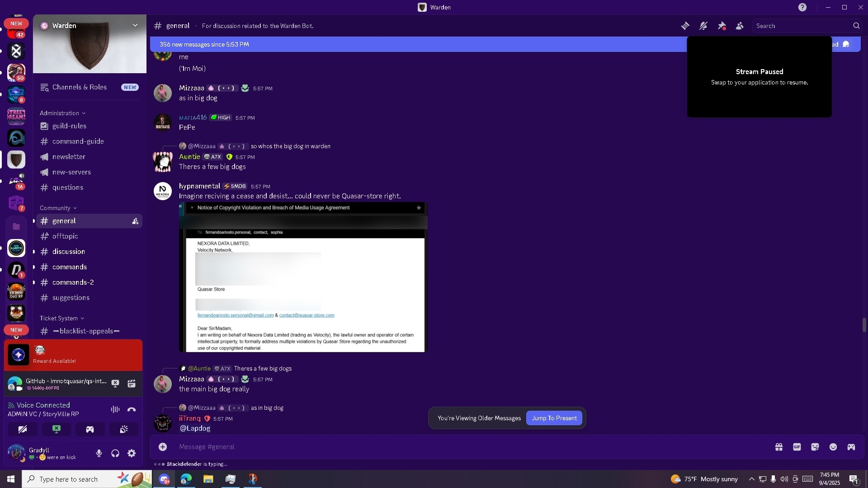Click Auntie username in chat
868x488 pixels.
point(189,157)
